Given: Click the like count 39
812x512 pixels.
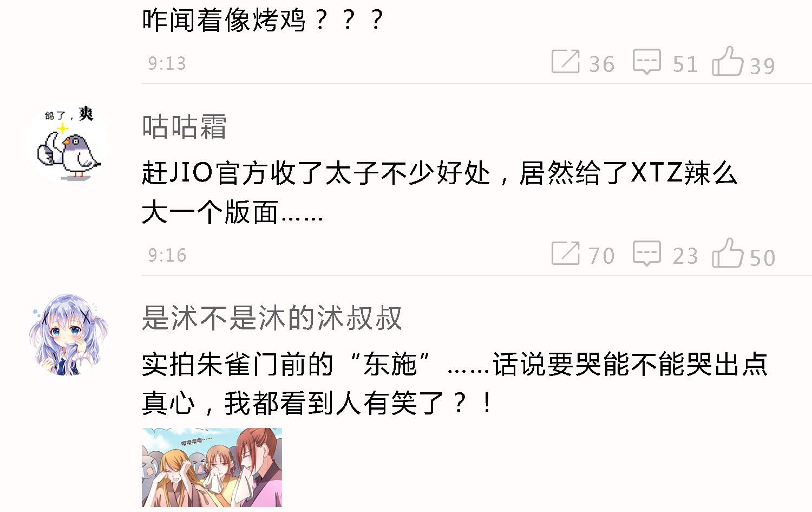Looking at the screenshot, I should [x=762, y=66].
